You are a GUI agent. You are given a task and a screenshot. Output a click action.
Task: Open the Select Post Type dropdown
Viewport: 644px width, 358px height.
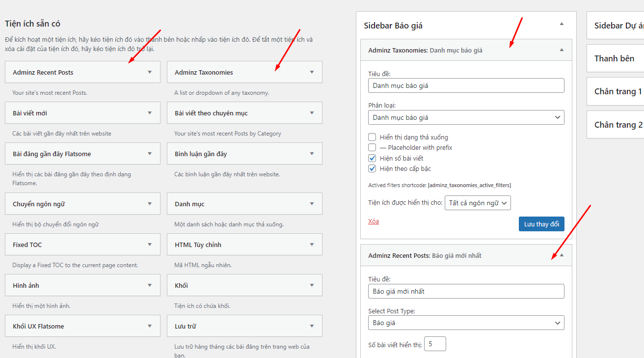point(466,323)
